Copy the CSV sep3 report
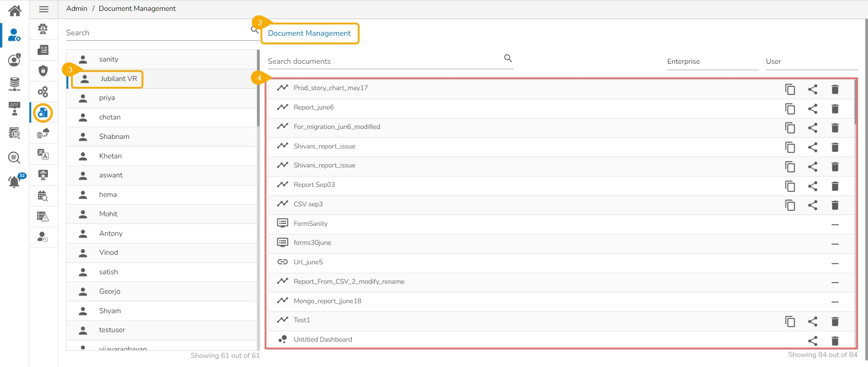The image size is (868, 367). pos(790,205)
